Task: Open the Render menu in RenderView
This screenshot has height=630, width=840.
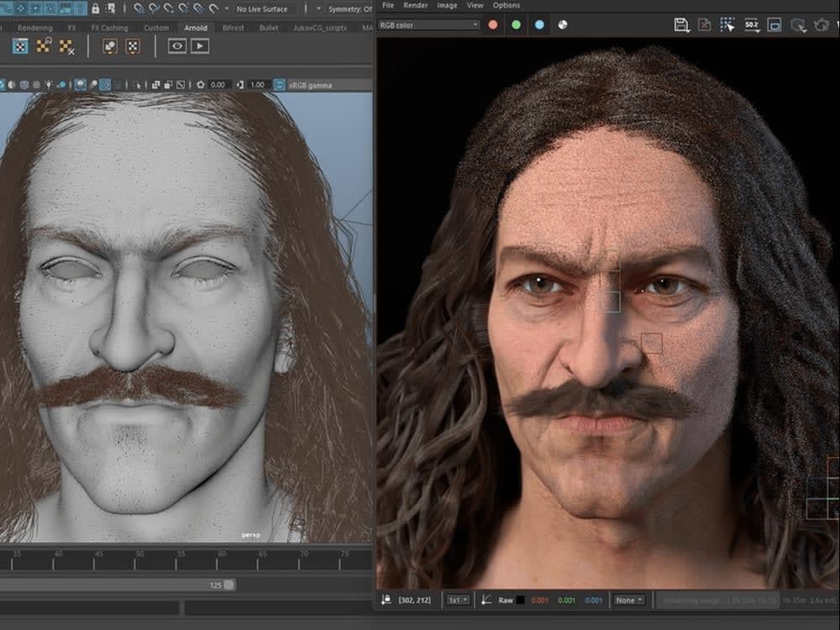Action: click(415, 5)
